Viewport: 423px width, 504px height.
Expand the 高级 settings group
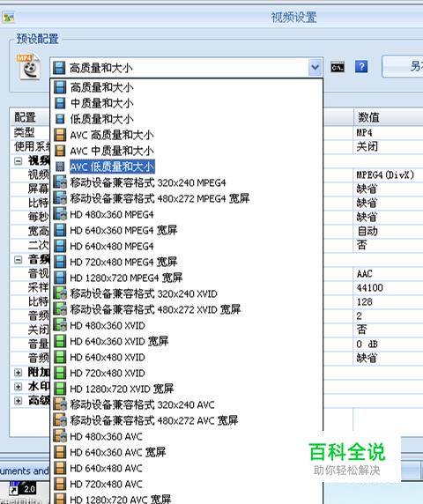(x=19, y=401)
